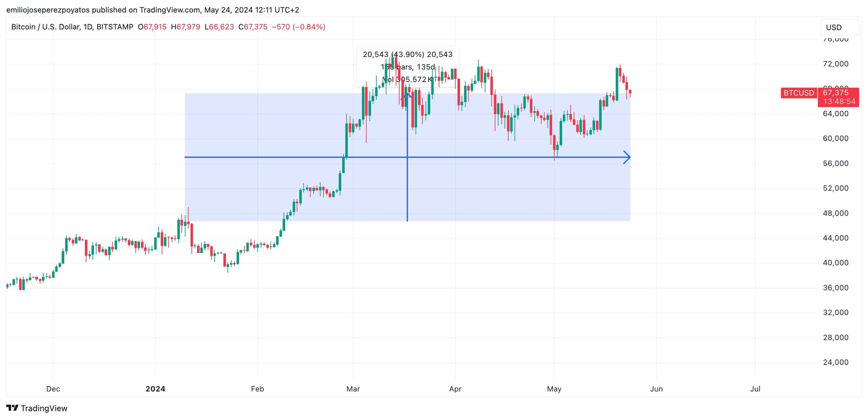Click the TradingView wordmark text
The height and width of the screenshot is (419, 868).
pos(44,408)
